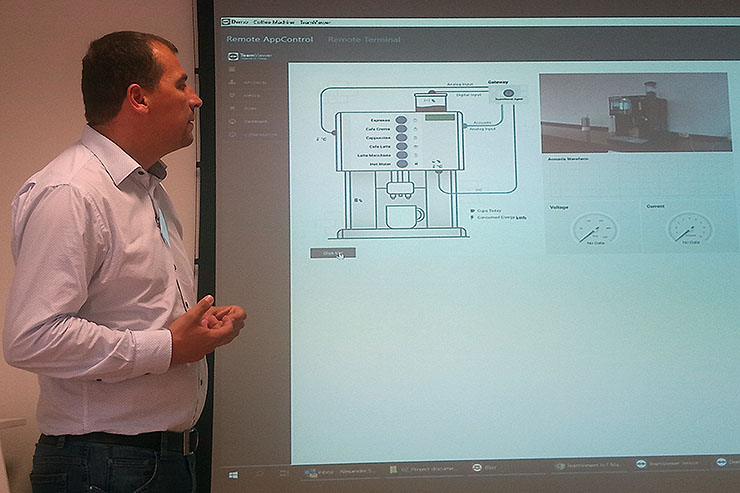Open the Remote Terminal tab
Screen dimensions: 740x493
pos(364,40)
